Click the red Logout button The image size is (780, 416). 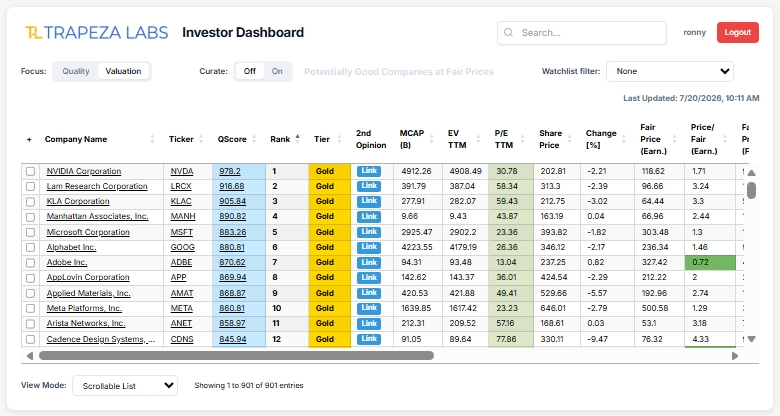[738, 32]
